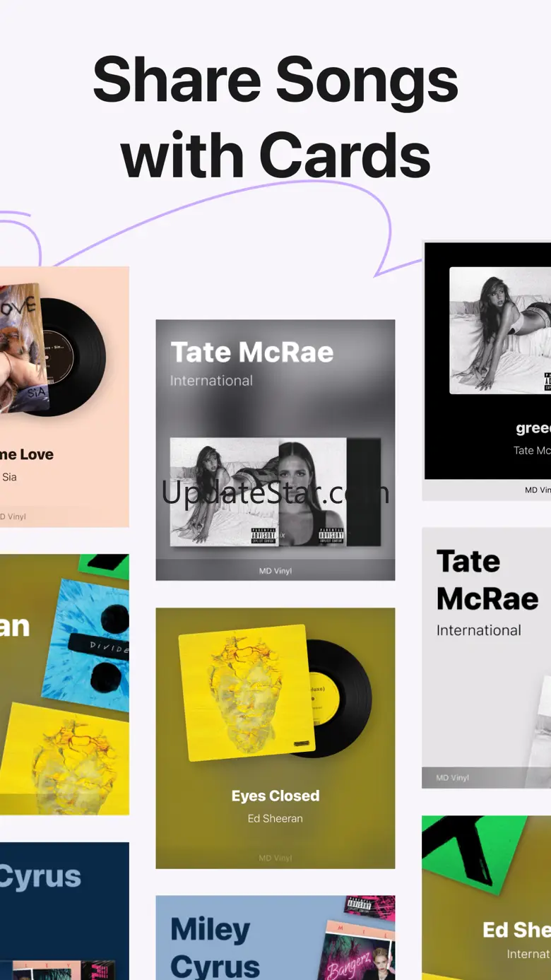Click the vinyl disc on the Eyes Closed card

tap(339, 698)
